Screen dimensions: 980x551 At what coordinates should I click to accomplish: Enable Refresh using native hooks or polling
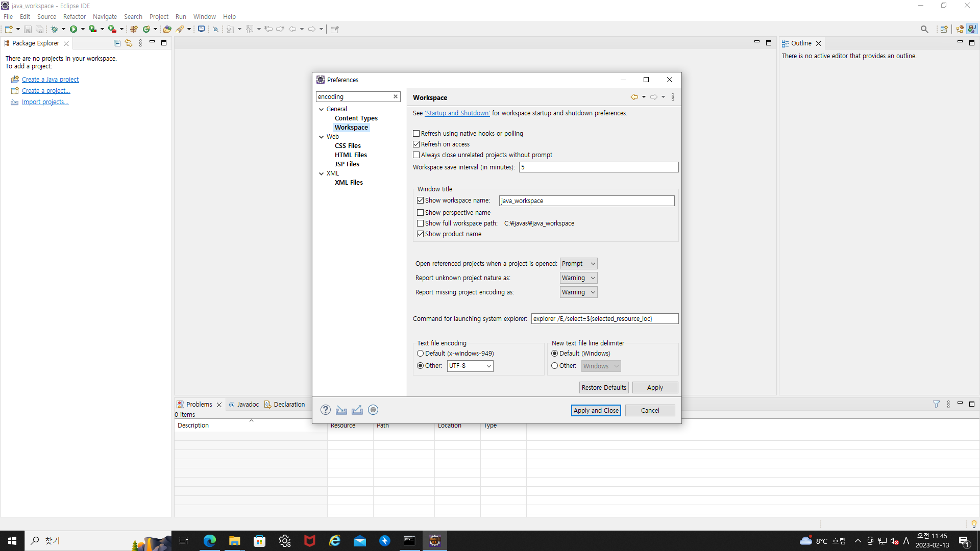click(416, 134)
